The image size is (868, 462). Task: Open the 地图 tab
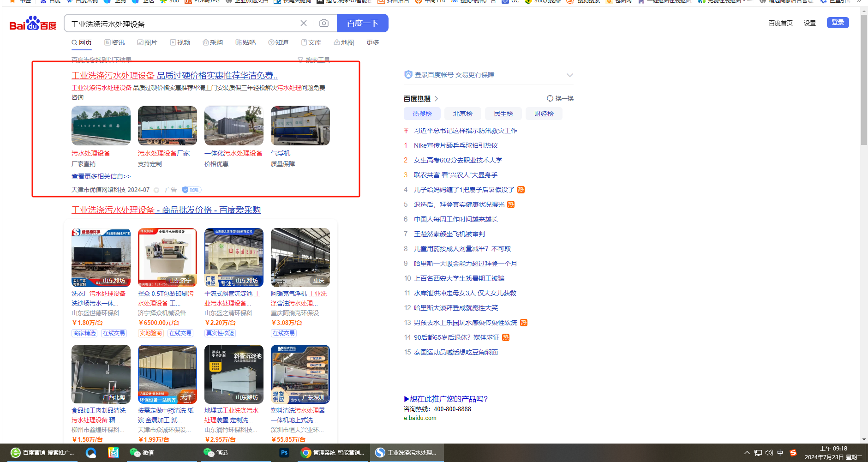[344, 42]
